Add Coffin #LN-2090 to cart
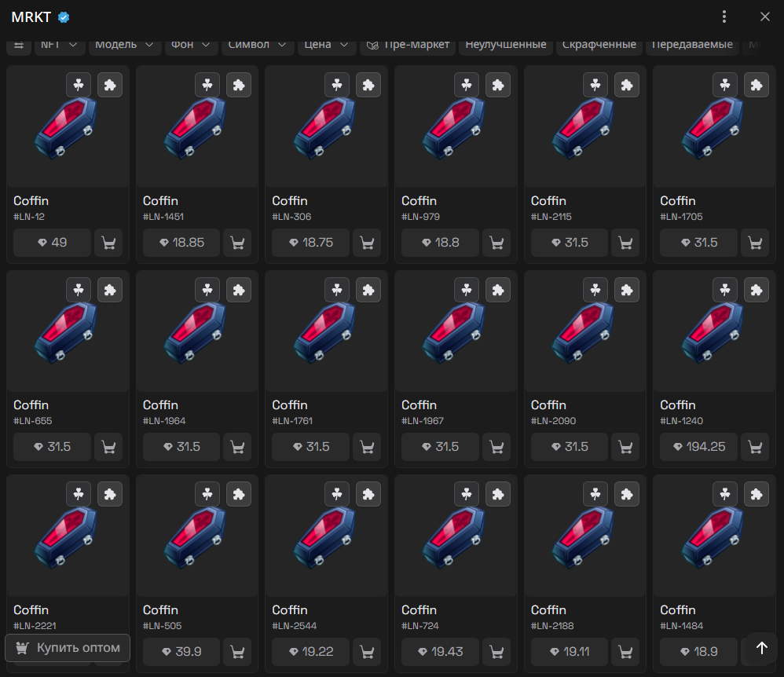784x677 pixels. point(625,447)
